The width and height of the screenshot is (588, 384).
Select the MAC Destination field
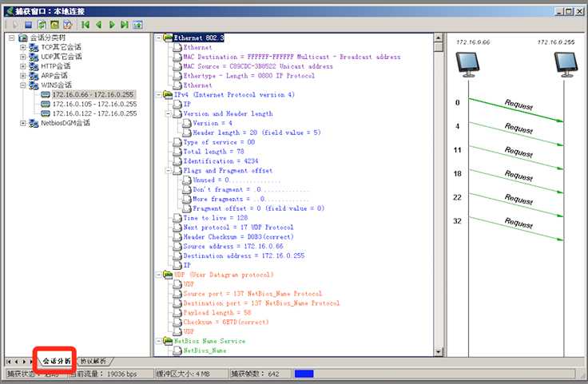[x=292, y=57]
